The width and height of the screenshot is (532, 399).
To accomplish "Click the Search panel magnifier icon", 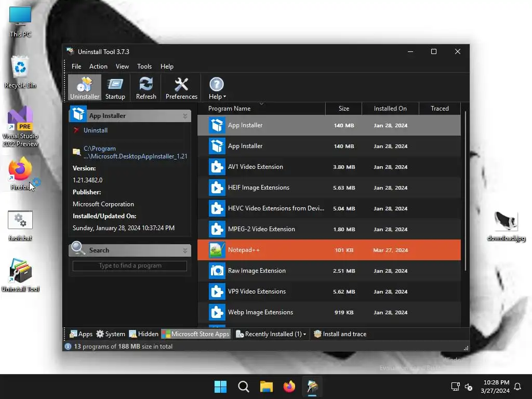I will pos(78,248).
